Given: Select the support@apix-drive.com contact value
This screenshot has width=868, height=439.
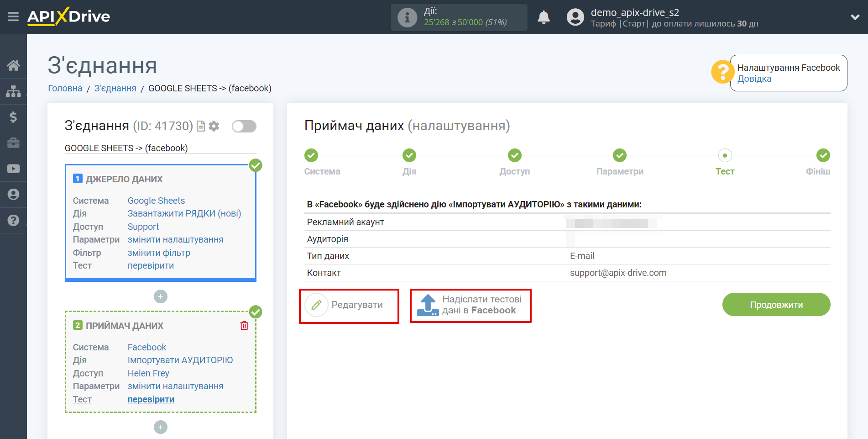Looking at the screenshot, I should (618, 273).
